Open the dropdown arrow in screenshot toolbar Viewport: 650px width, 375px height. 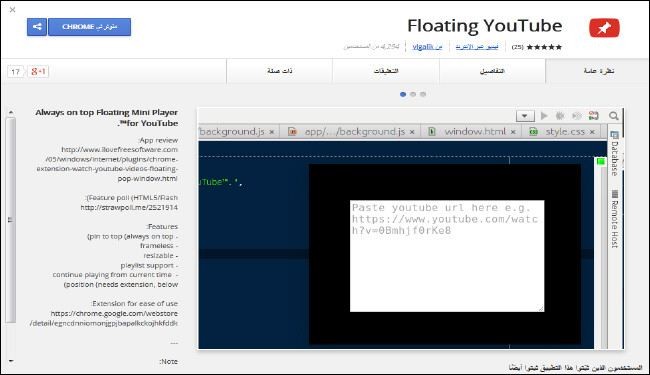(x=525, y=116)
